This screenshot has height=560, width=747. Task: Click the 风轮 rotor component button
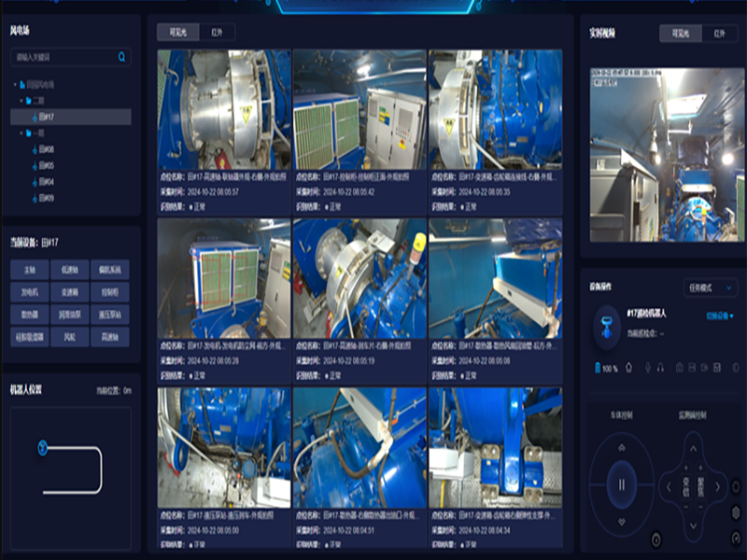[69, 337]
